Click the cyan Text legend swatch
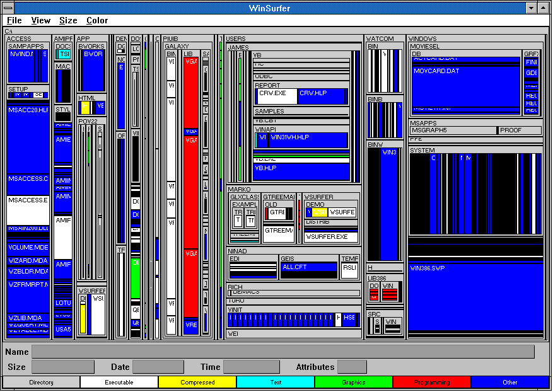 [x=276, y=382]
